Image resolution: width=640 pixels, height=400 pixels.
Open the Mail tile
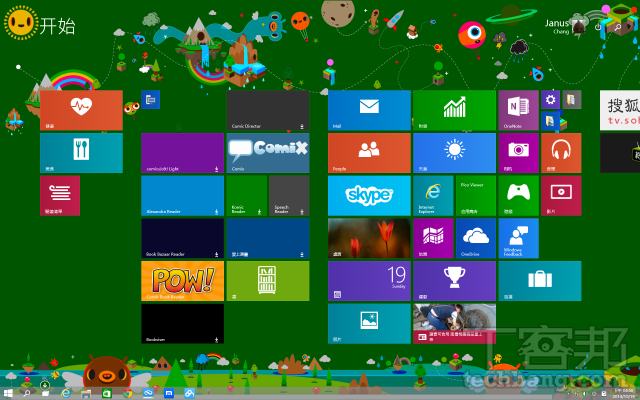pyautogui.click(x=369, y=110)
